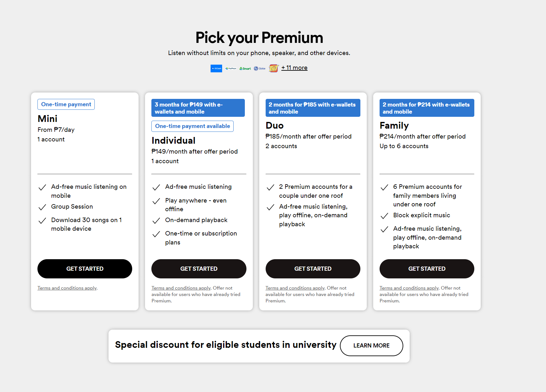Get started with the Individual plan
Image resolution: width=546 pixels, height=392 pixels.
pyautogui.click(x=199, y=269)
